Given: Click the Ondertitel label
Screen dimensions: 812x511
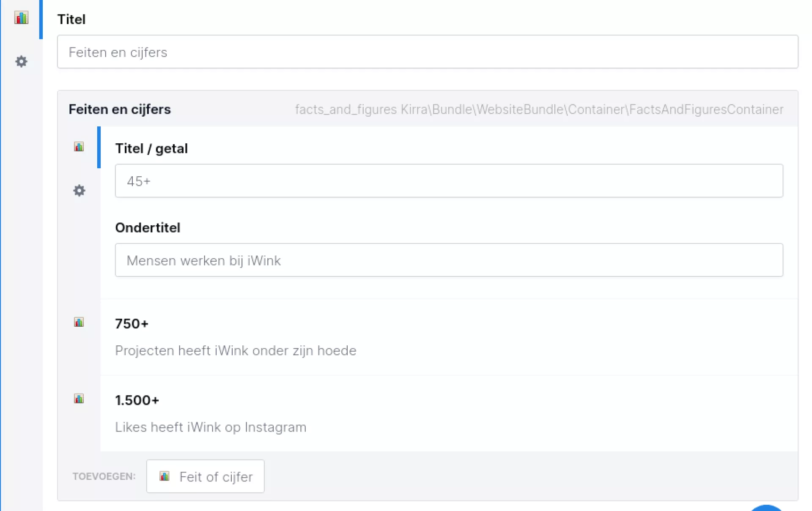Looking at the screenshot, I should click(148, 228).
